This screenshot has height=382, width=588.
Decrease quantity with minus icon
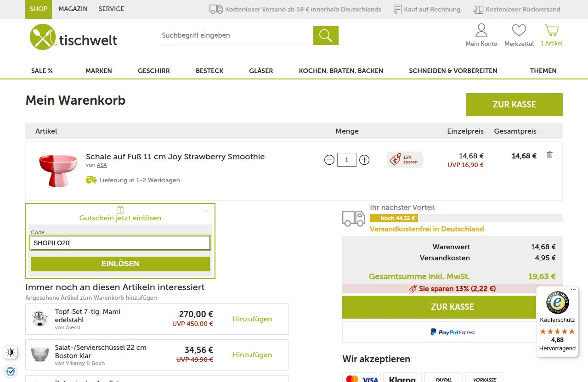tap(329, 160)
